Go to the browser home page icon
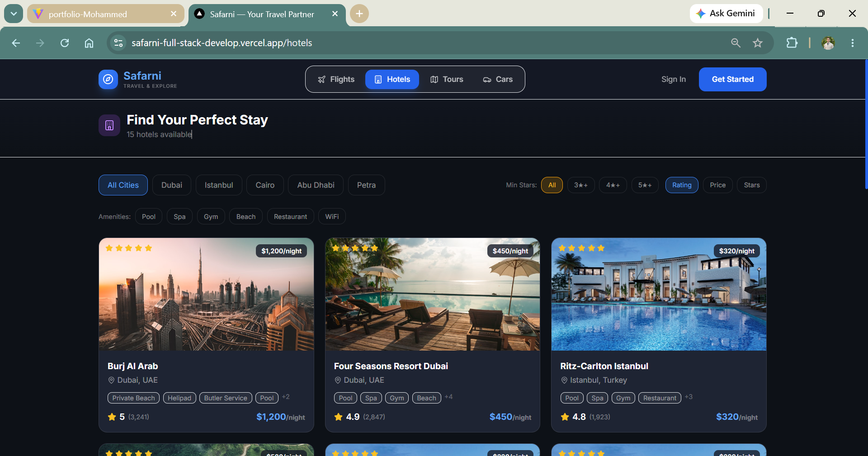 coord(89,43)
